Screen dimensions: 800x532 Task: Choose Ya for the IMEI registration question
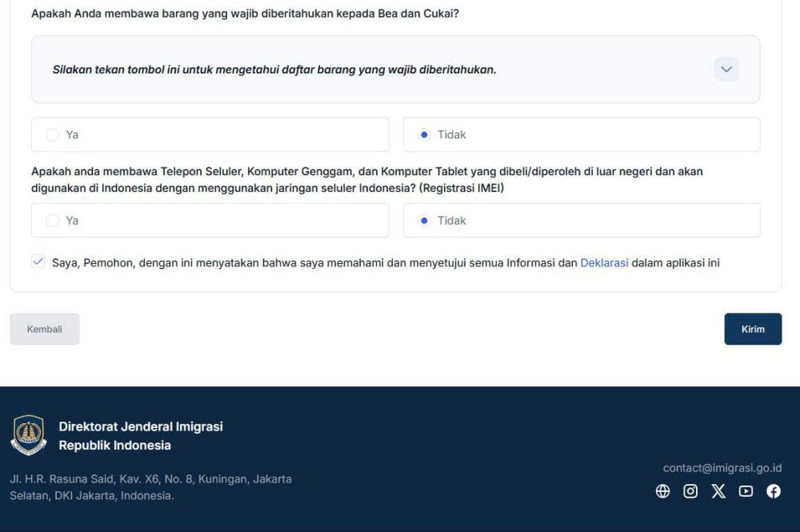pos(53,220)
